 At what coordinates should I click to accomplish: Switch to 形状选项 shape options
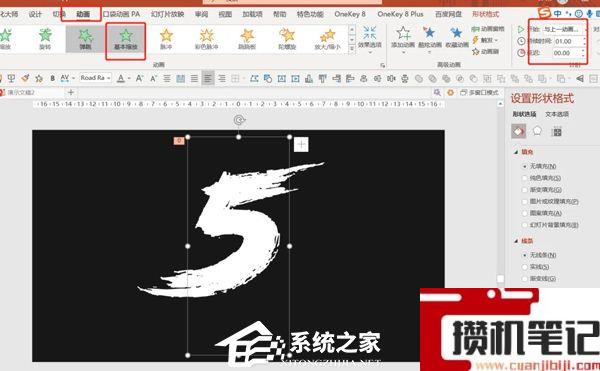pos(524,114)
